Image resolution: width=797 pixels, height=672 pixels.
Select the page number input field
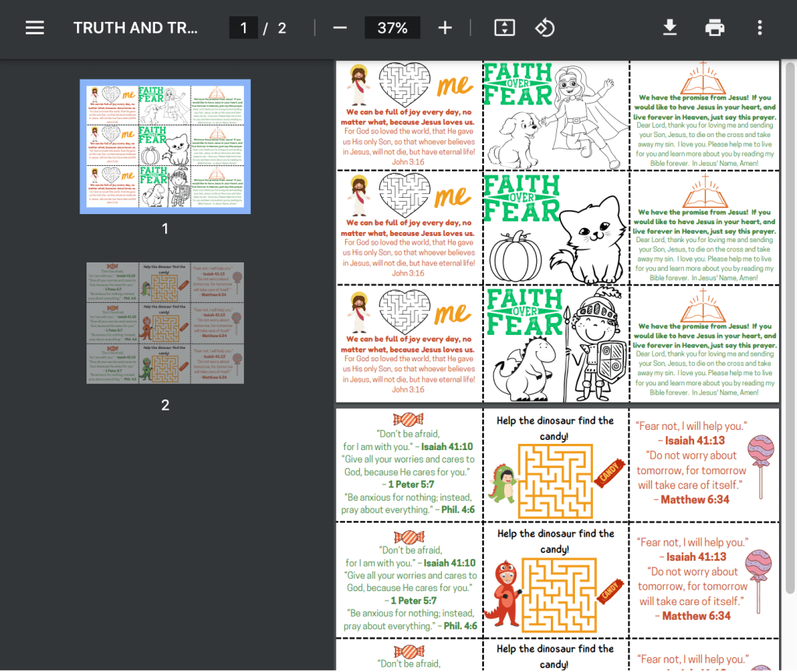tap(244, 28)
